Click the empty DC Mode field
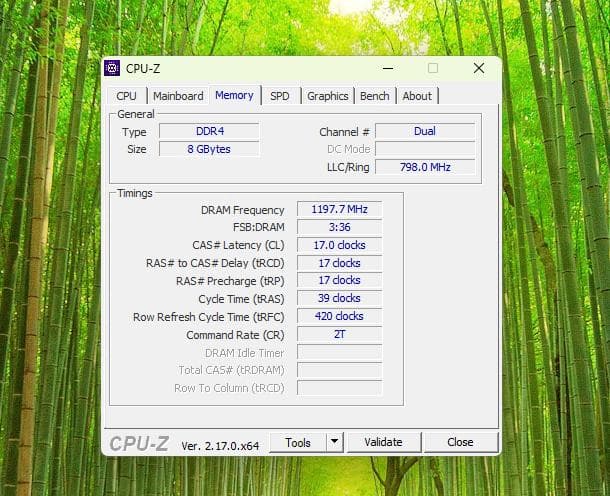The width and height of the screenshot is (610, 496). (x=425, y=149)
